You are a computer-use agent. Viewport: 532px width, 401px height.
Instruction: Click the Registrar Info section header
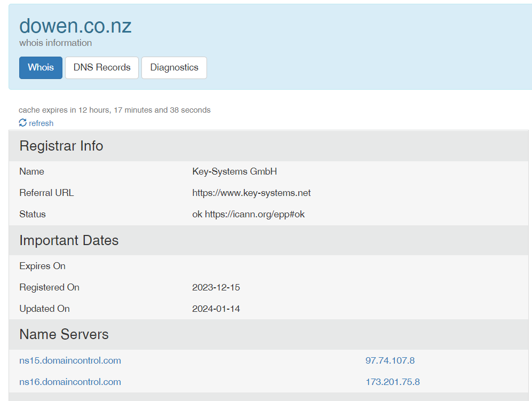click(x=61, y=146)
